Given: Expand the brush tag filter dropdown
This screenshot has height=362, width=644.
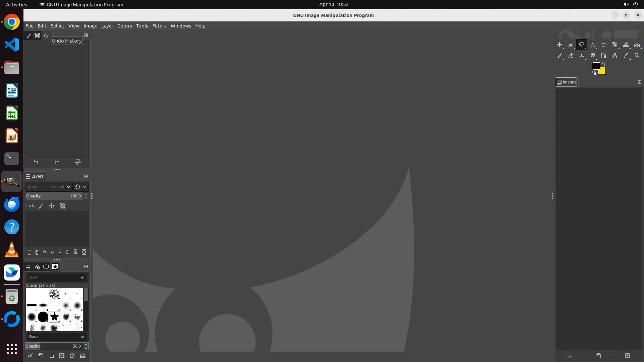Looking at the screenshot, I should pos(82,278).
